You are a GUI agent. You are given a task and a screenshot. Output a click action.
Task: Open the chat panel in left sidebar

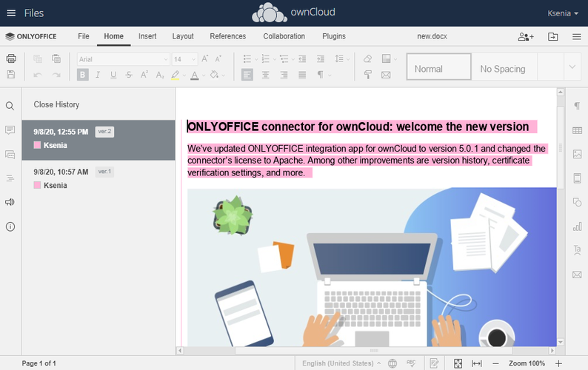click(10, 154)
